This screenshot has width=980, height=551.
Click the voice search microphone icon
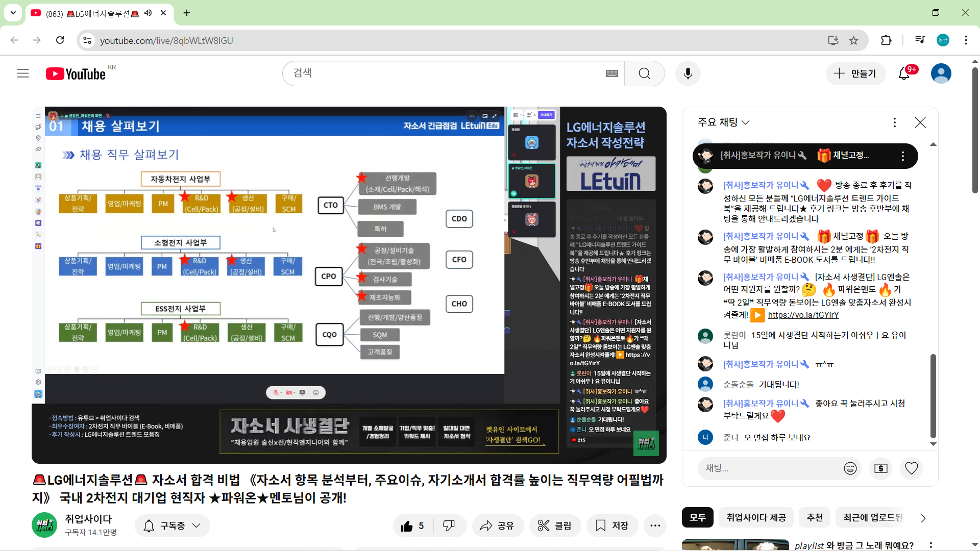point(688,73)
